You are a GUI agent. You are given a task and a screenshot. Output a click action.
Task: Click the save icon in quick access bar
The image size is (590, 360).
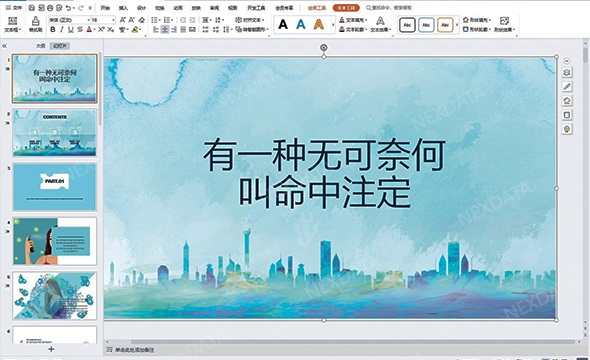(x=32, y=8)
